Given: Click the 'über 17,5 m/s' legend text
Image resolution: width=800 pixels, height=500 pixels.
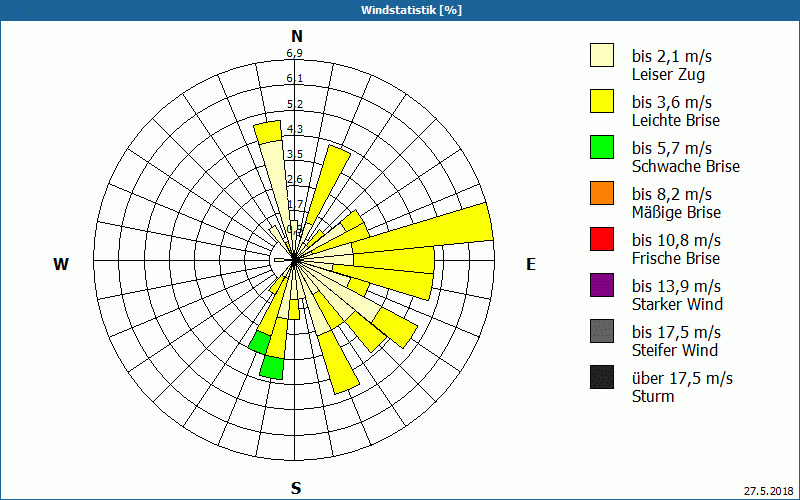Looking at the screenshot, I should pyautogui.click(x=682, y=378).
